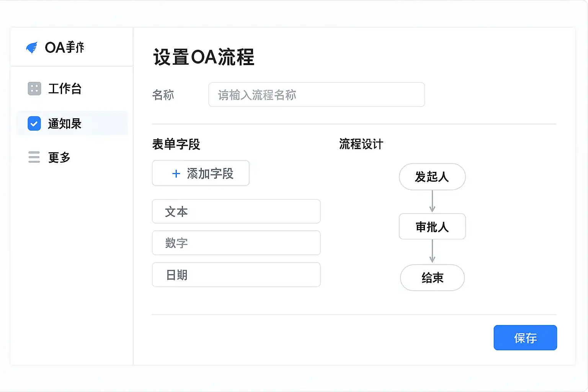The image size is (588, 392).
Task: Click the 审批人 flow node
Action: [432, 227]
